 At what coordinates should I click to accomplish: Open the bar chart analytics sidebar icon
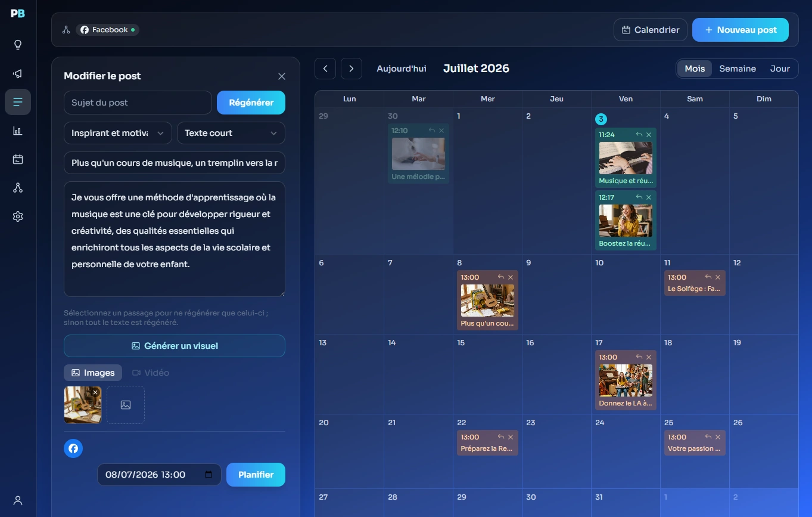pos(18,131)
